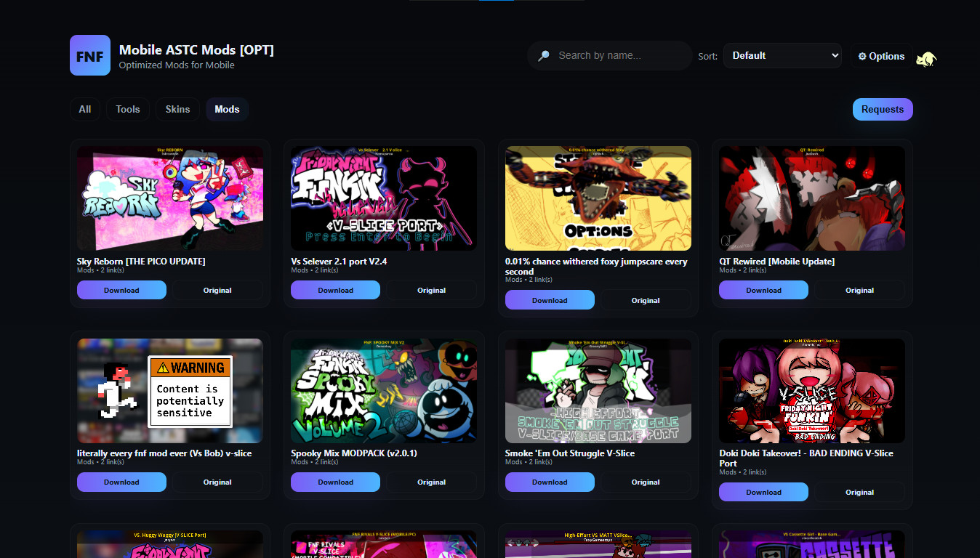This screenshot has width=980, height=558.
Task: Open the Requests page button
Action: click(883, 109)
